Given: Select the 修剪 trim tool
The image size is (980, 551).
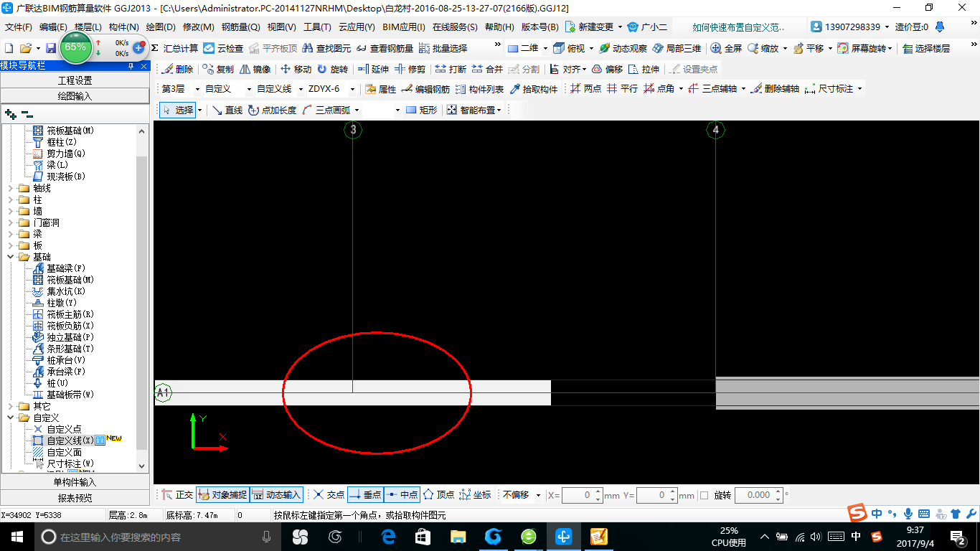Looking at the screenshot, I should [410, 70].
